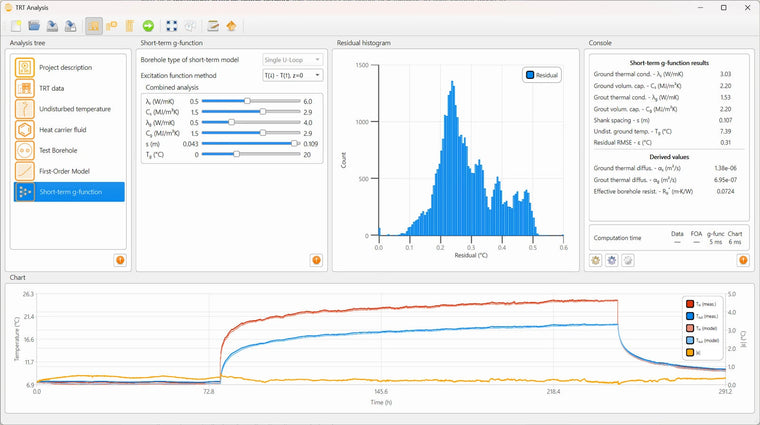This screenshot has width=760, height=425.
Task: Adjust the λg (W/mK) slider handle
Action: pos(232,122)
